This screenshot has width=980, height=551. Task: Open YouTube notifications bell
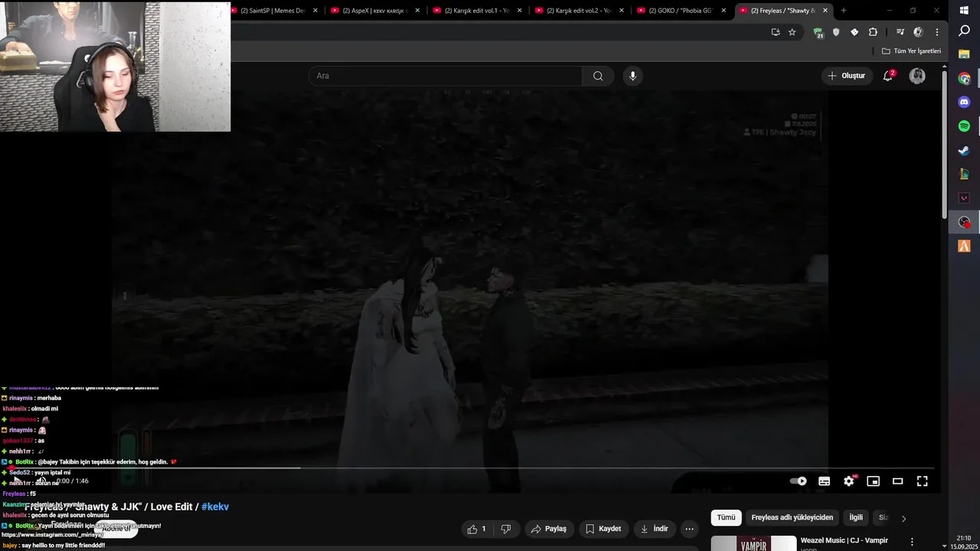[888, 76]
